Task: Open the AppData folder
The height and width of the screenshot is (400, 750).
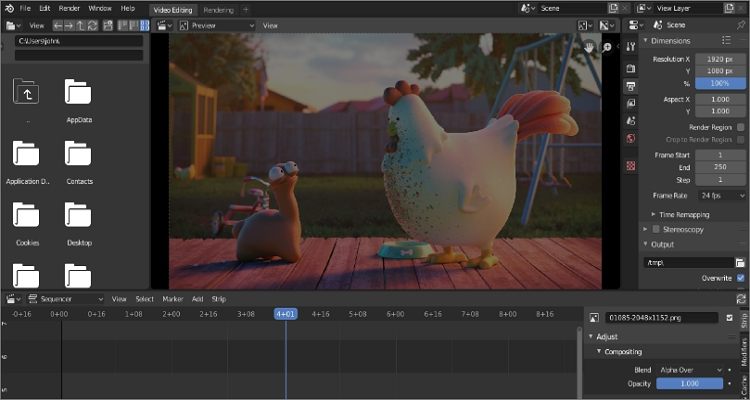Action: [78, 101]
